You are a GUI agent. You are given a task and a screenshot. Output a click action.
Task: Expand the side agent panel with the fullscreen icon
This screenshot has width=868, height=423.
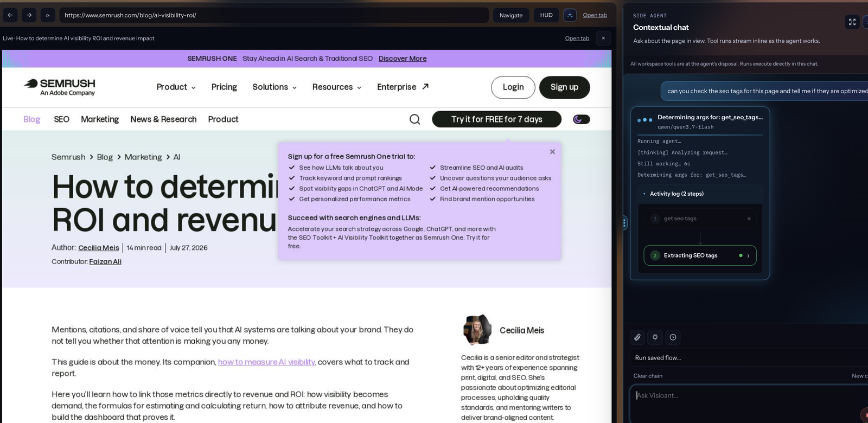click(852, 22)
